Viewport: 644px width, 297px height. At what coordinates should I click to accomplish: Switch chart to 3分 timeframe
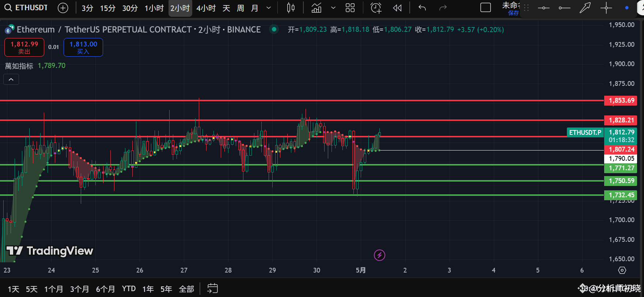[87, 8]
